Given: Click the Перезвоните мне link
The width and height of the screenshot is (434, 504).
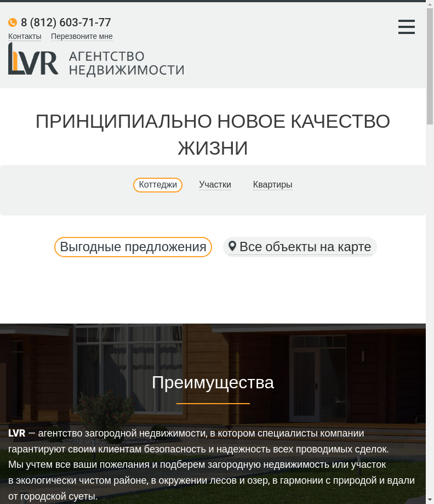Looking at the screenshot, I should 82,36.
